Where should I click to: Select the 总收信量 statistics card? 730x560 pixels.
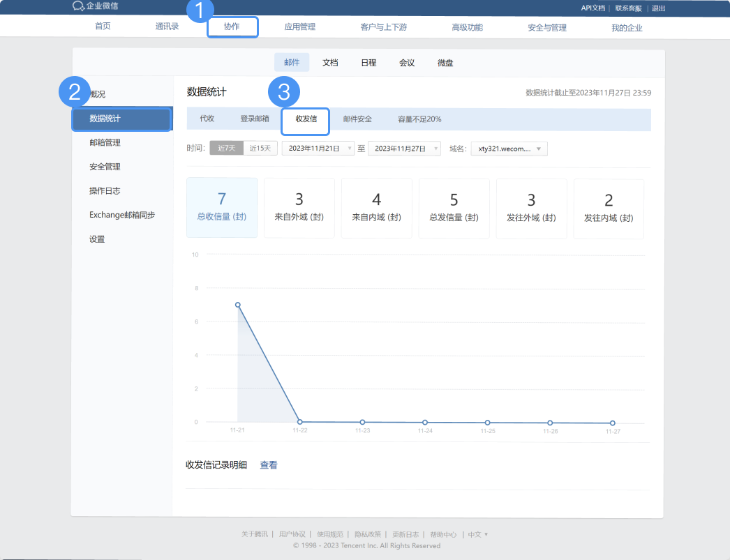pos(222,208)
